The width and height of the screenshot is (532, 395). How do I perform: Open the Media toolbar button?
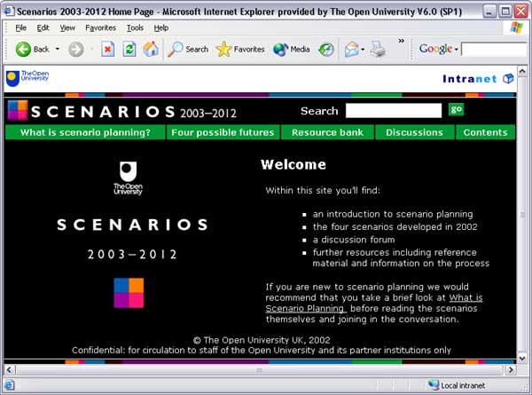(x=292, y=50)
